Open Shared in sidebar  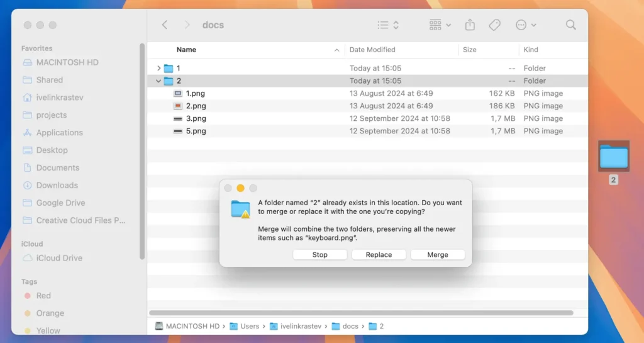point(49,80)
